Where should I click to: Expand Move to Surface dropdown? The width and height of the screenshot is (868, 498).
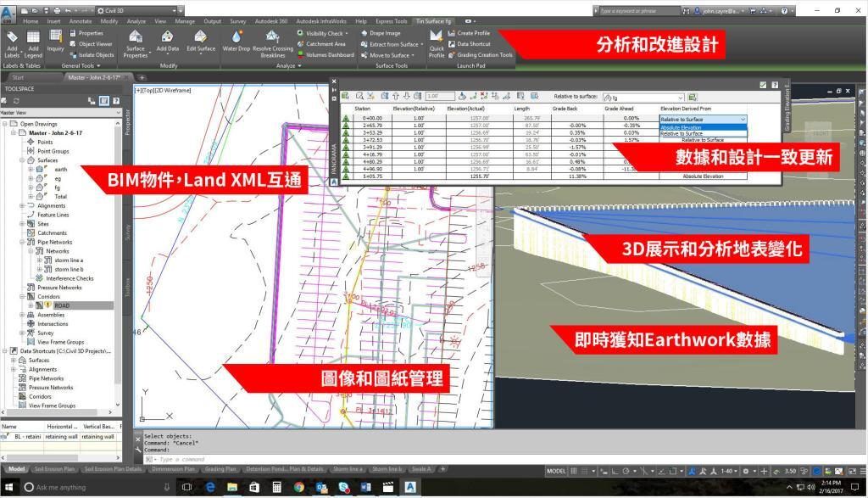click(x=413, y=55)
